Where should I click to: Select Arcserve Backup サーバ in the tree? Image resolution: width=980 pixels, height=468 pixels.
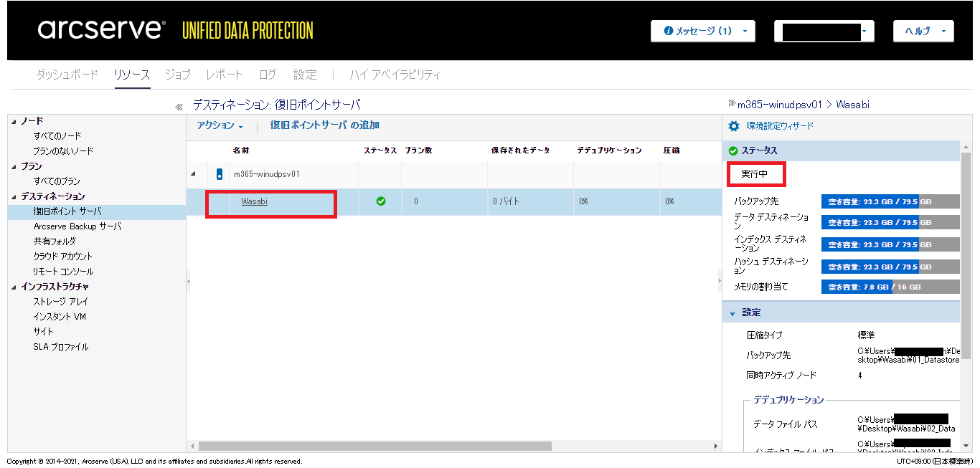[77, 226]
